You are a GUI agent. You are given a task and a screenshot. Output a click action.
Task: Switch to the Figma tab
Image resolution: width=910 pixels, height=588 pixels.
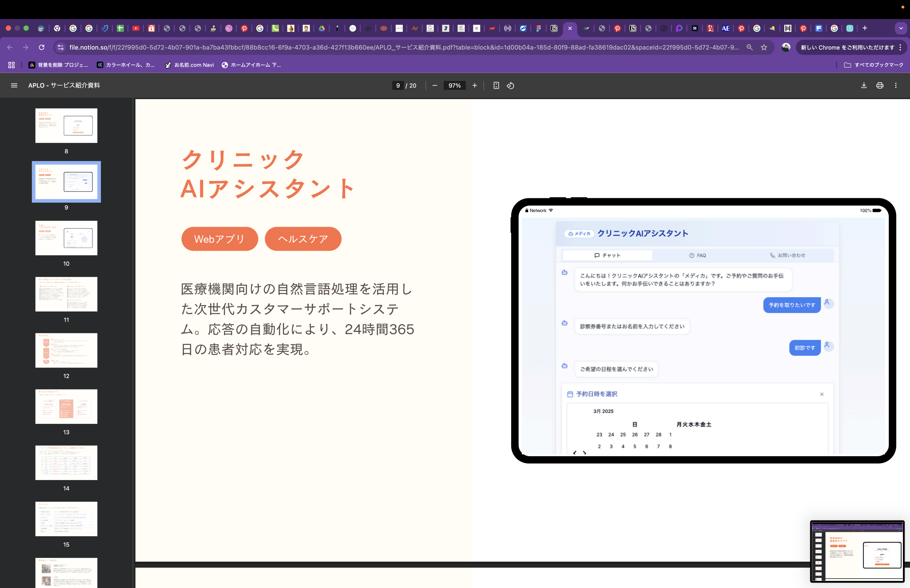click(x=538, y=28)
